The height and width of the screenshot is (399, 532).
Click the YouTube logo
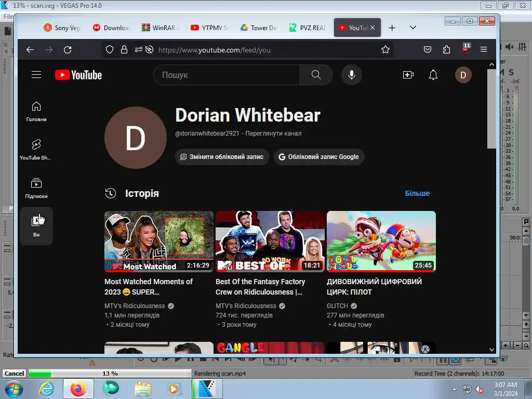(x=78, y=75)
